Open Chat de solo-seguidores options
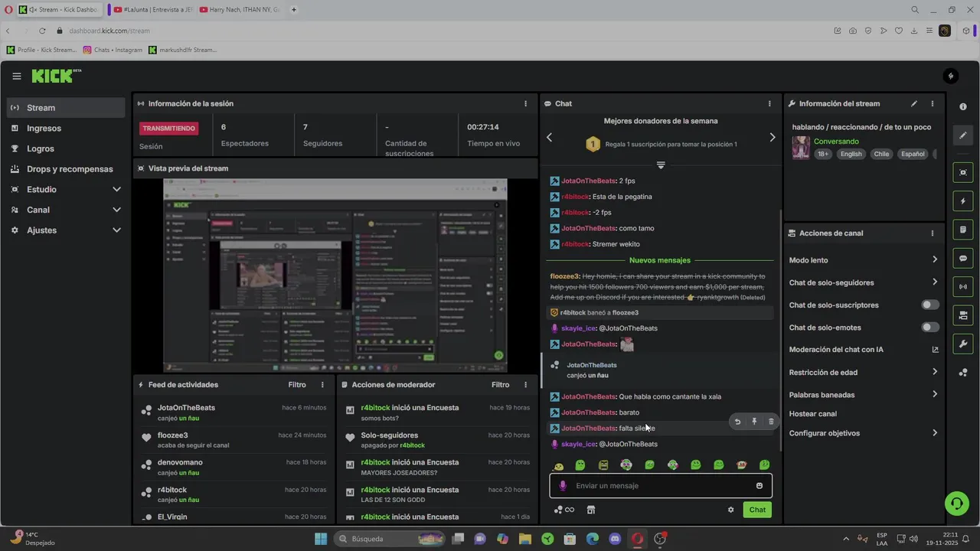This screenshot has height=551, width=980. pyautogui.click(x=864, y=282)
